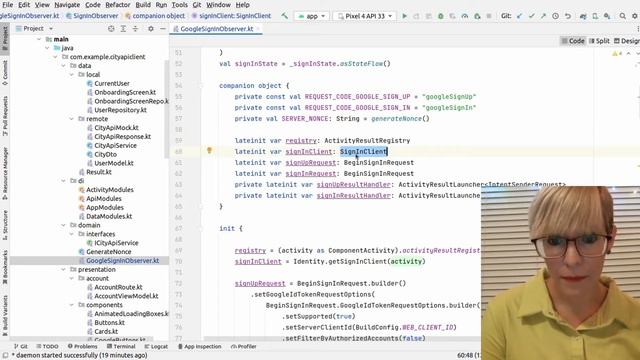
Task: Collapse the main folder
Action: tap(39, 39)
